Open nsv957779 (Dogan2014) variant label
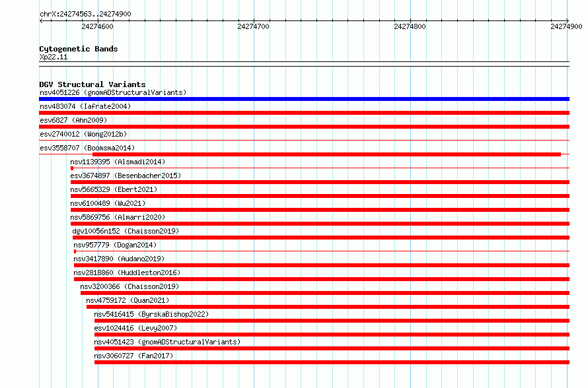 tap(115, 245)
